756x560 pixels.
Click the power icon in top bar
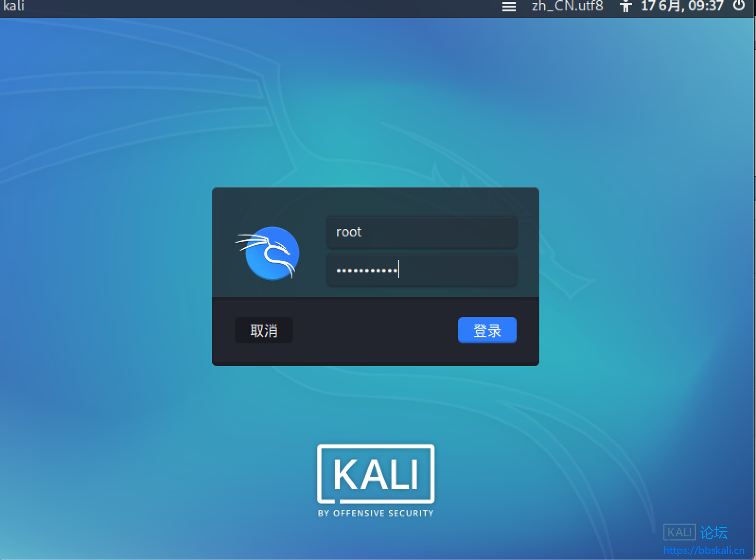pyautogui.click(x=738, y=6)
